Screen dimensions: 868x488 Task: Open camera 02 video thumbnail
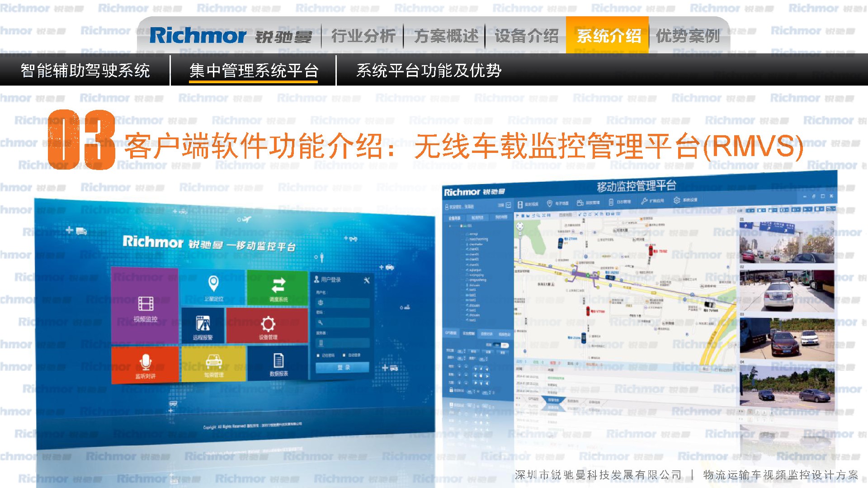point(787,290)
